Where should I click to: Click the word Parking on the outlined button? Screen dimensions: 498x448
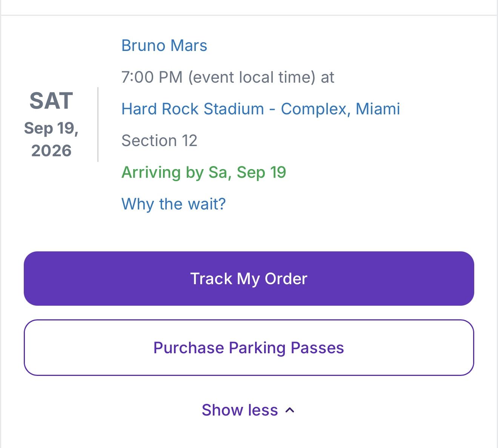click(257, 348)
